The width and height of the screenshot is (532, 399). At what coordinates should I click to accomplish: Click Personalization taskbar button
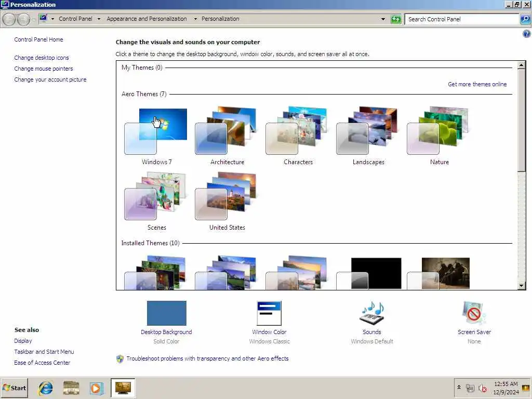point(123,388)
